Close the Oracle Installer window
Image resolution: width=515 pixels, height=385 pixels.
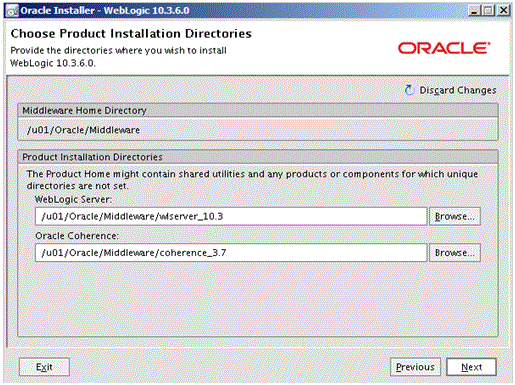[x=504, y=11]
